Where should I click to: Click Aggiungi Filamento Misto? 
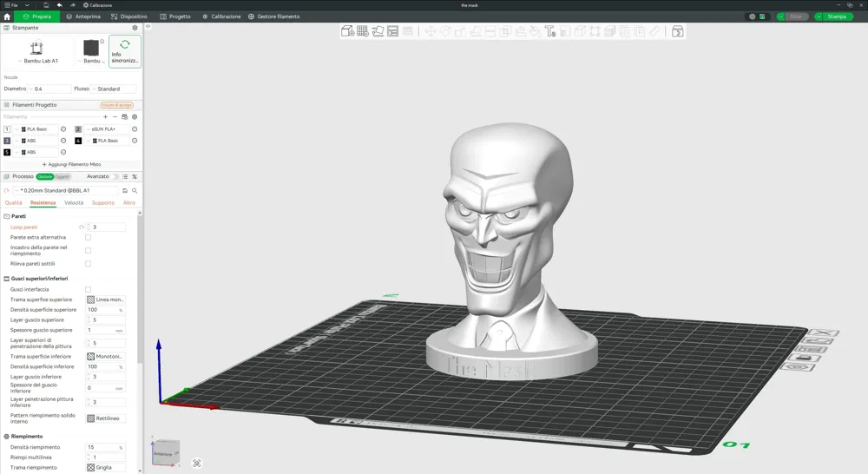point(71,164)
